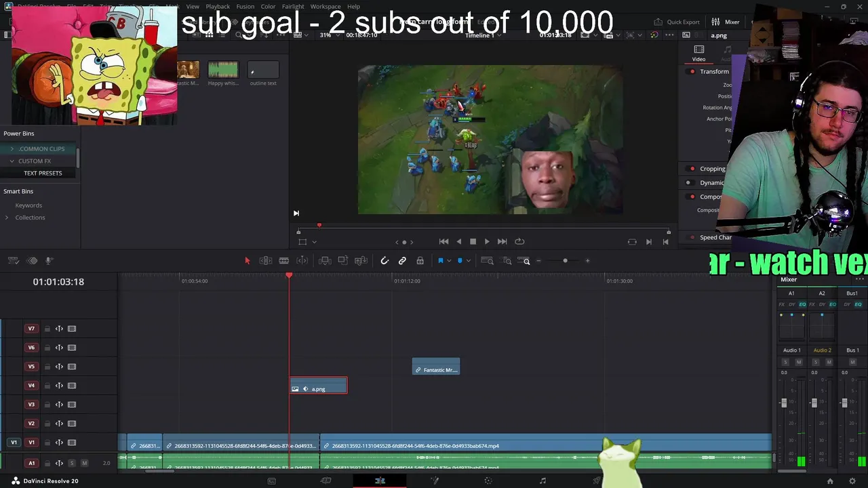Screen dimensions: 868x488
Task: Open the timeline view options icon
Action: coord(13,261)
